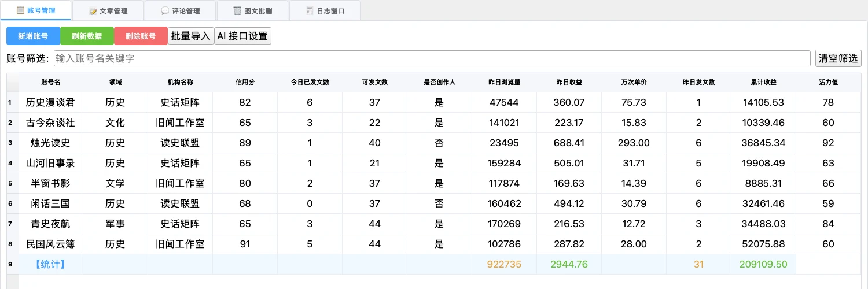868x289 pixels.
Task: Open the 评论管理 tab
Action: click(180, 10)
